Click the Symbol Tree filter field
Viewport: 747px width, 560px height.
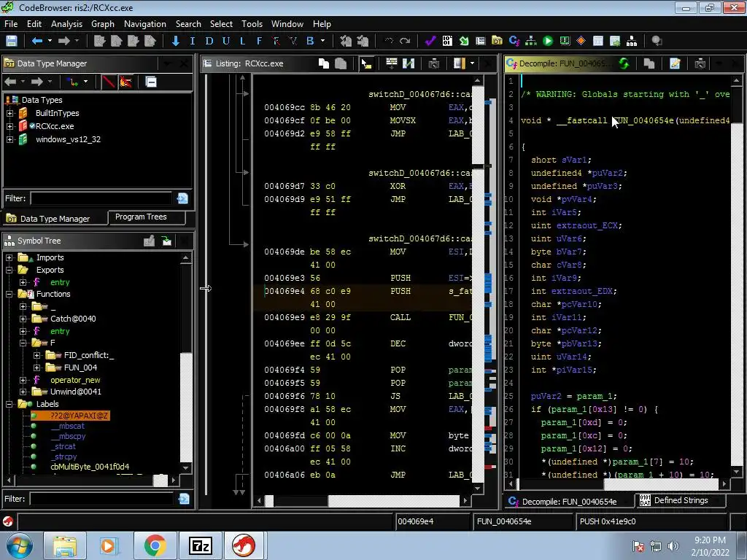coord(101,499)
